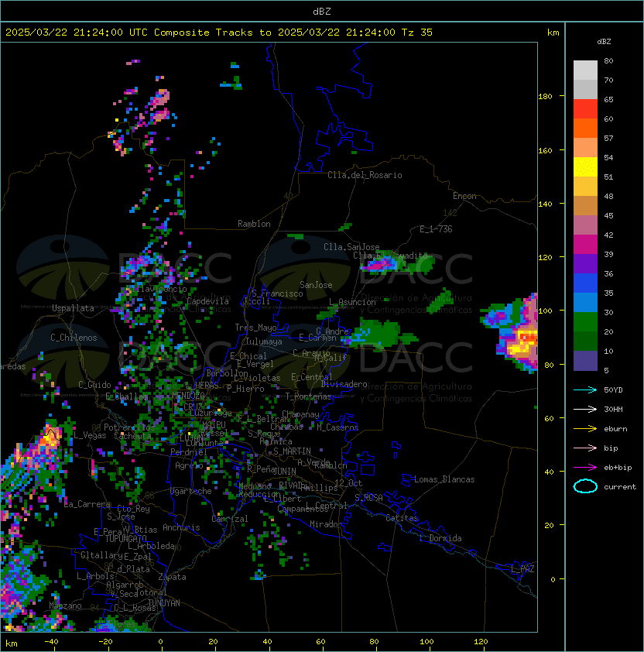Select the light gray 70-80 dBZ swatch
The width and height of the screenshot is (644, 652).
[585, 70]
